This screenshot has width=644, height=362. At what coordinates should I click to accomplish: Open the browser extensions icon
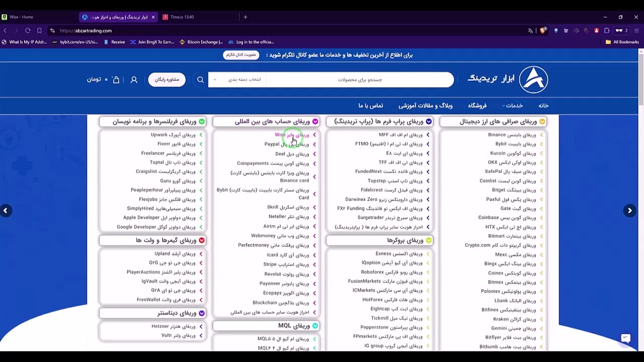coord(607,31)
